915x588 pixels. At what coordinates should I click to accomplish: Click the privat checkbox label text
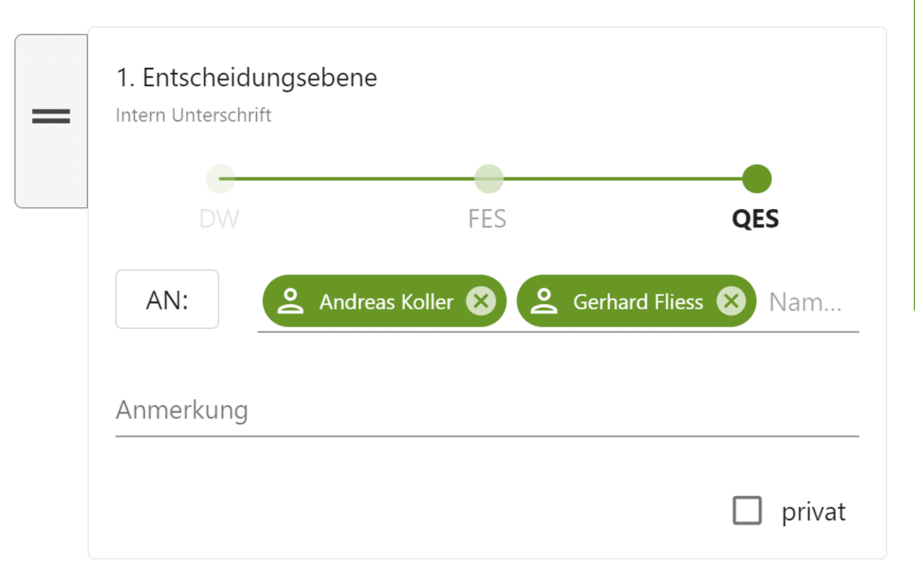pos(813,512)
